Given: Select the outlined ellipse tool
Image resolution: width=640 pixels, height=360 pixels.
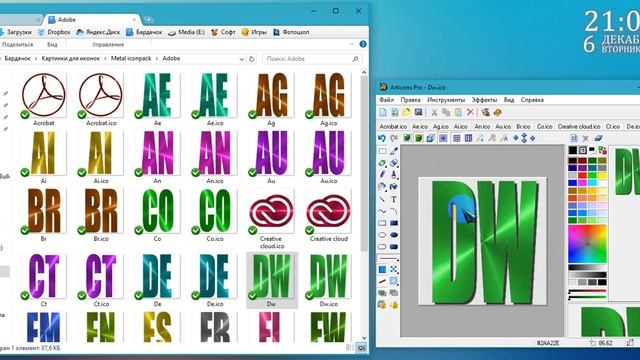Looking at the screenshot, I should (x=382, y=235).
